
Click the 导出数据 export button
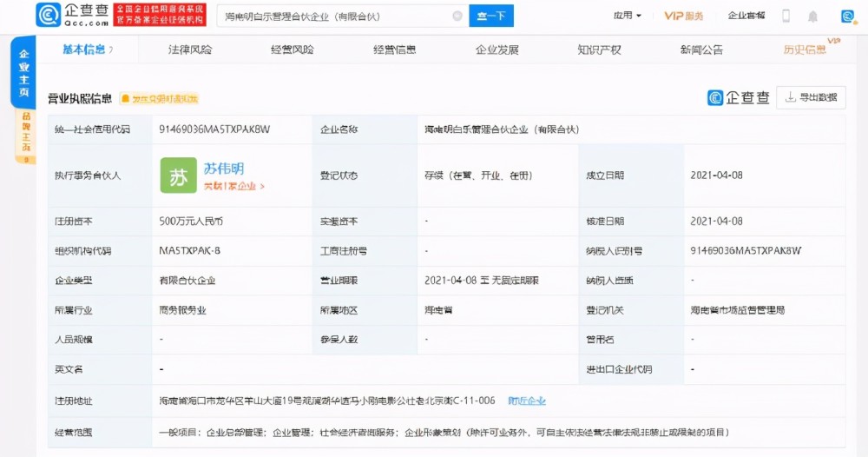pos(811,97)
